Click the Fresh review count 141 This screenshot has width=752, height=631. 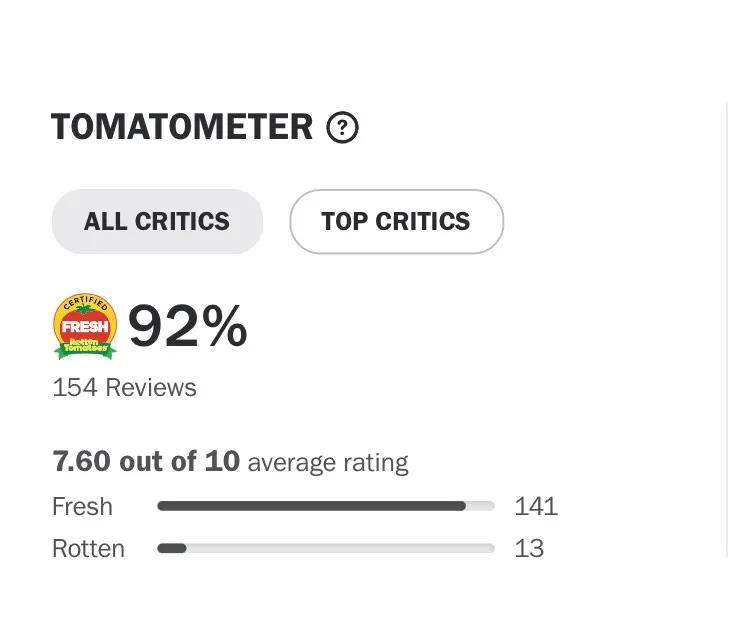click(536, 506)
